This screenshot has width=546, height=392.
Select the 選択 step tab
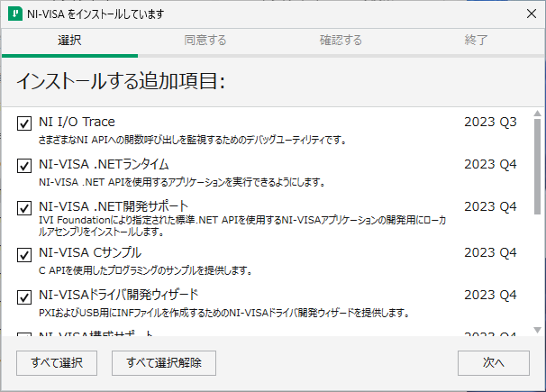pyautogui.click(x=69, y=41)
